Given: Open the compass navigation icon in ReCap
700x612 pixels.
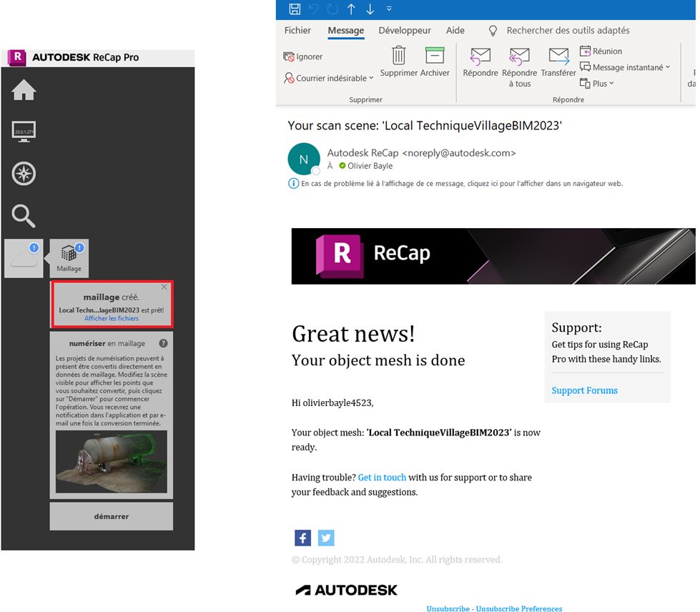Looking at the screenshot, I should (x=24, y=174).
